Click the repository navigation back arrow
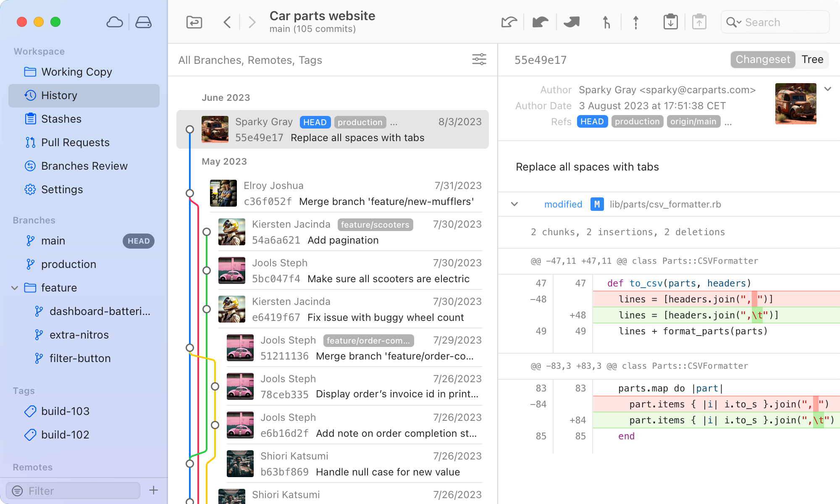 [227, 21]
